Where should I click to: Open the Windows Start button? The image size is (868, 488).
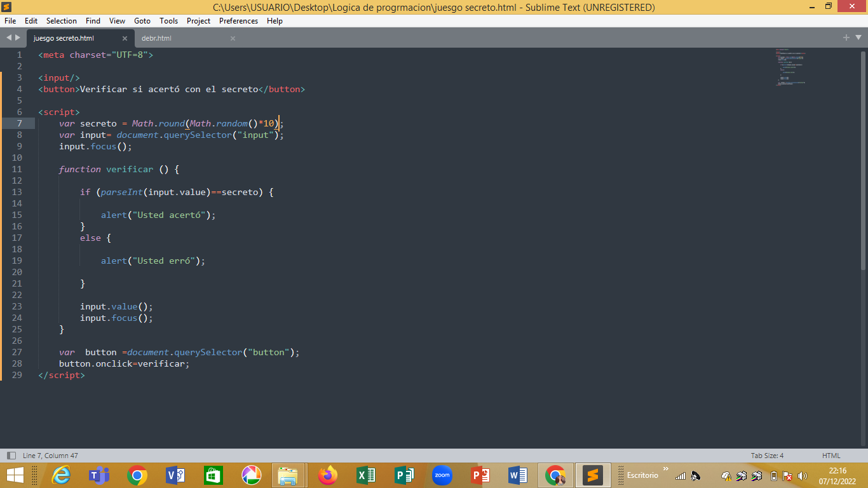tap(15, 475)
